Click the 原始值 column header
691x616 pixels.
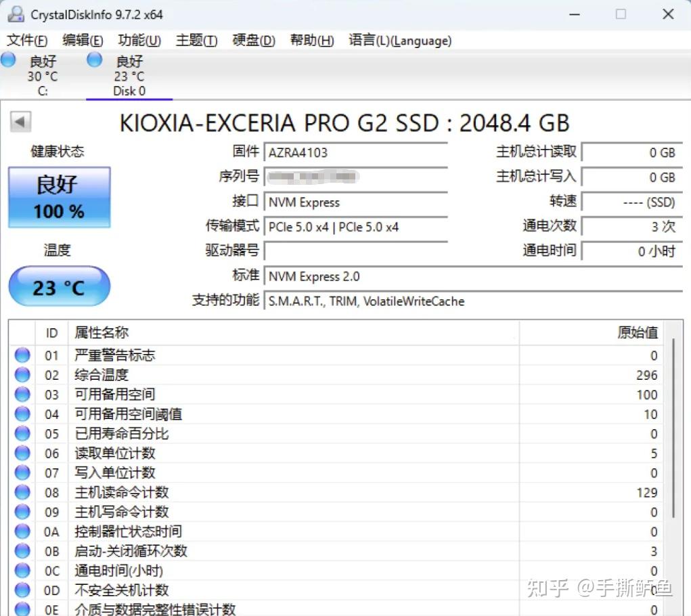(x=592, y=332)
